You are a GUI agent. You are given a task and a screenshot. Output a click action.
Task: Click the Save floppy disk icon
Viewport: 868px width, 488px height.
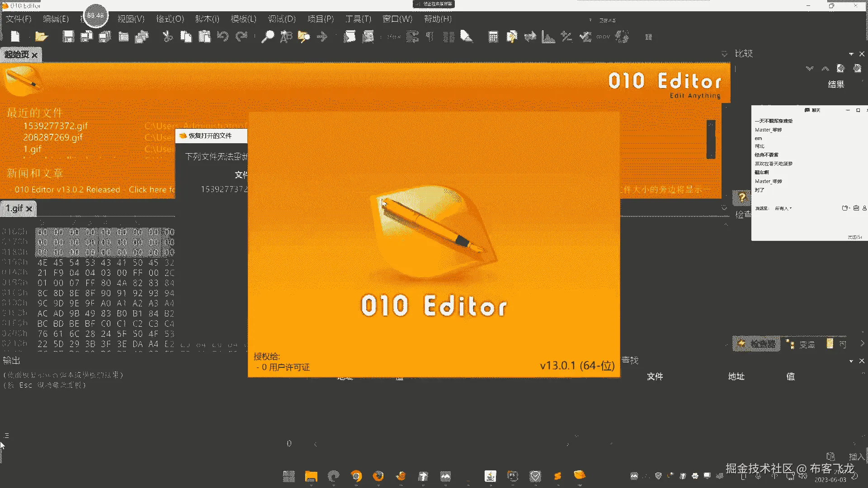click(x=68, y=37)
